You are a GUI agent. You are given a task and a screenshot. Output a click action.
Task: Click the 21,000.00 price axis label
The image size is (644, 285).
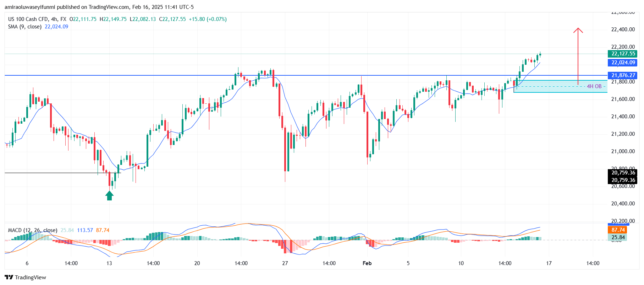(623, 151)
